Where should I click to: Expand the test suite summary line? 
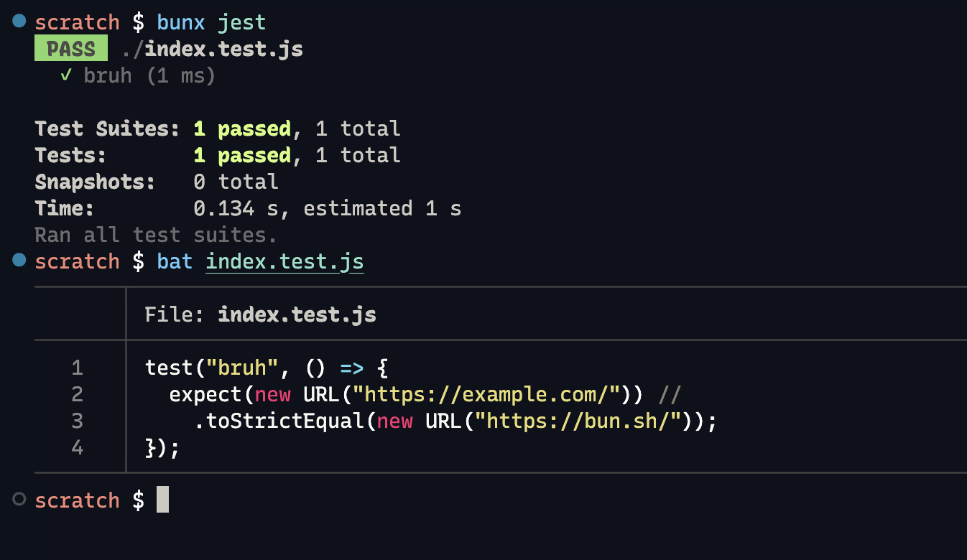point(216,129)
